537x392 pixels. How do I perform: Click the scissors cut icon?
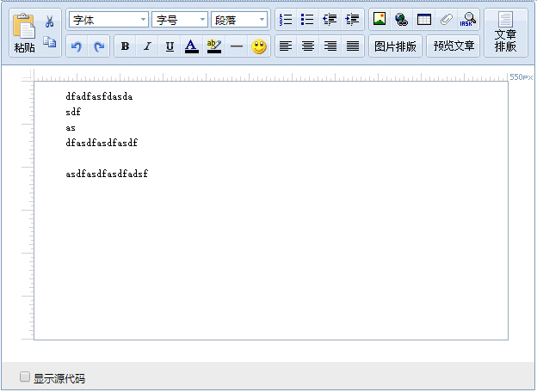(x=50, y=21)
